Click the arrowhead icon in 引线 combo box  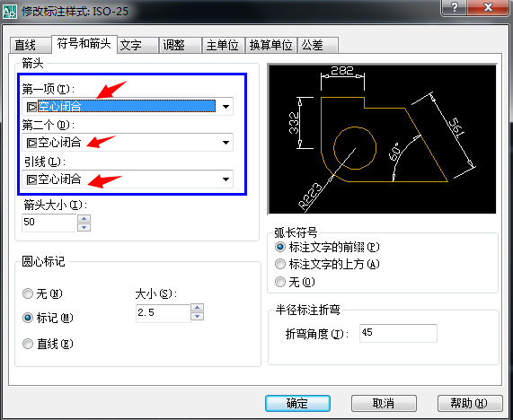point(31,179)
